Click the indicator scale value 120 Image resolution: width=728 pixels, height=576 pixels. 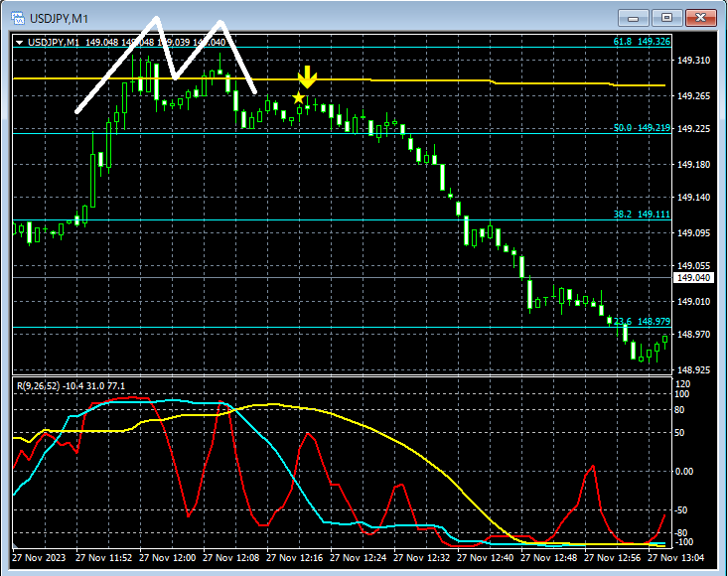click(683, 384)
